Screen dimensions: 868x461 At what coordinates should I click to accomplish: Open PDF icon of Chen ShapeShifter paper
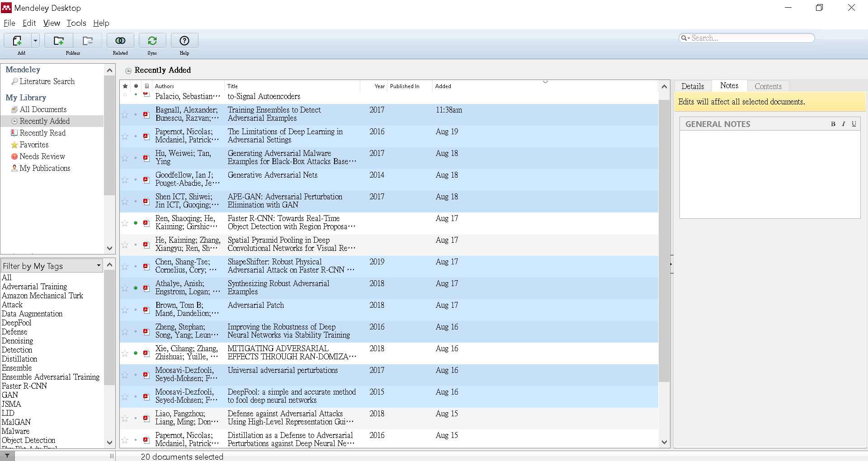tap(146, 266)
